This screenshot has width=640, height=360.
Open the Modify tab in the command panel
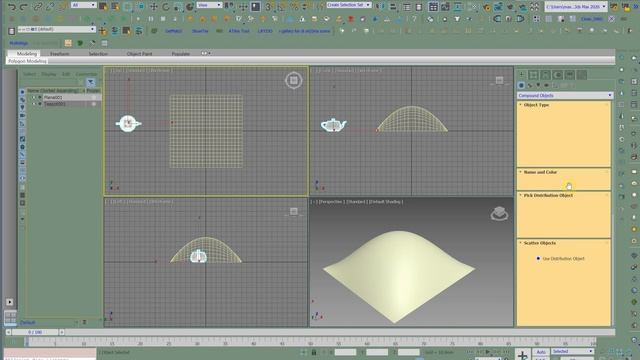click(x=533, y=75)
